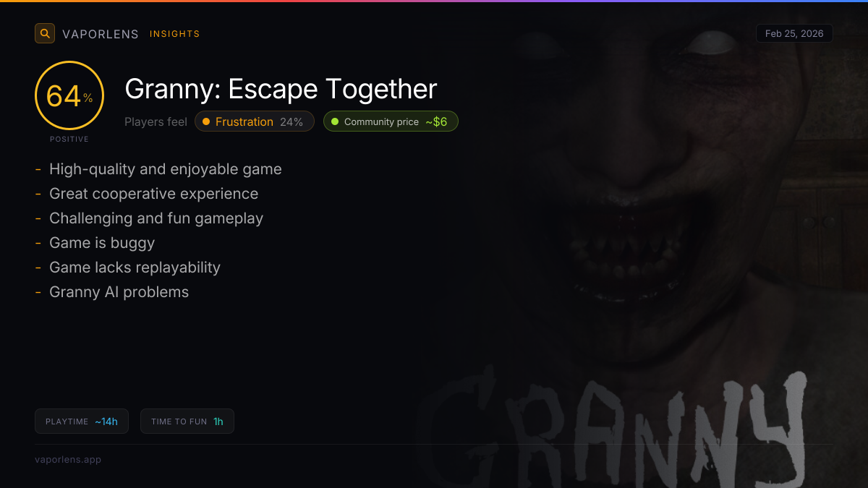868x488 pixels.
Task: Click the TIME TO FUN 1h badge
Action: click(187, 421)
